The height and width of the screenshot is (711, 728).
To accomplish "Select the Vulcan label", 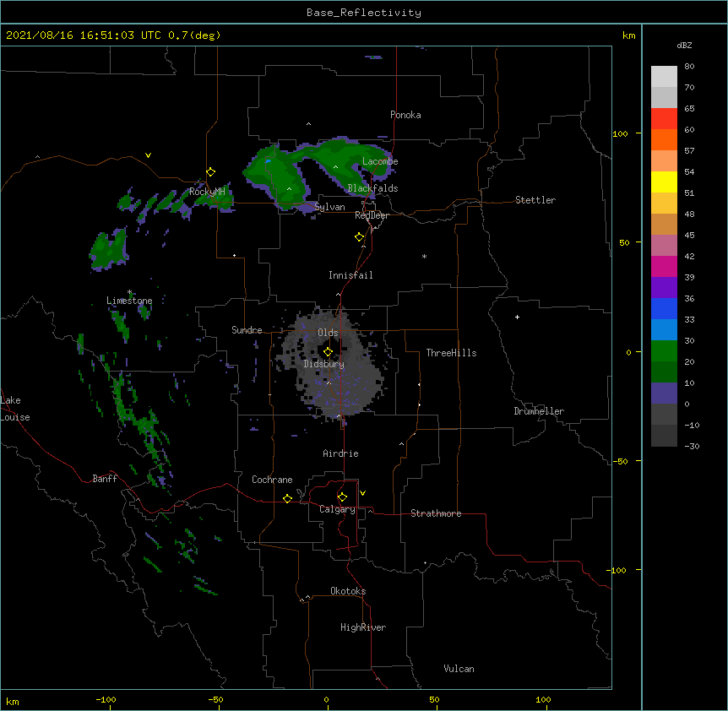I will coord(459,669).
